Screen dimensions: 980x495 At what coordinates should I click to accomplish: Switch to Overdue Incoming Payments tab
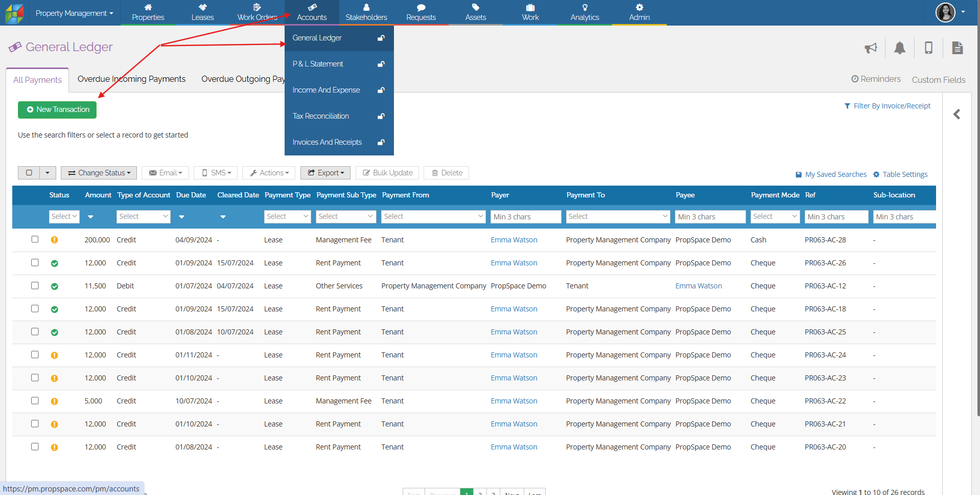pos(131,79)
